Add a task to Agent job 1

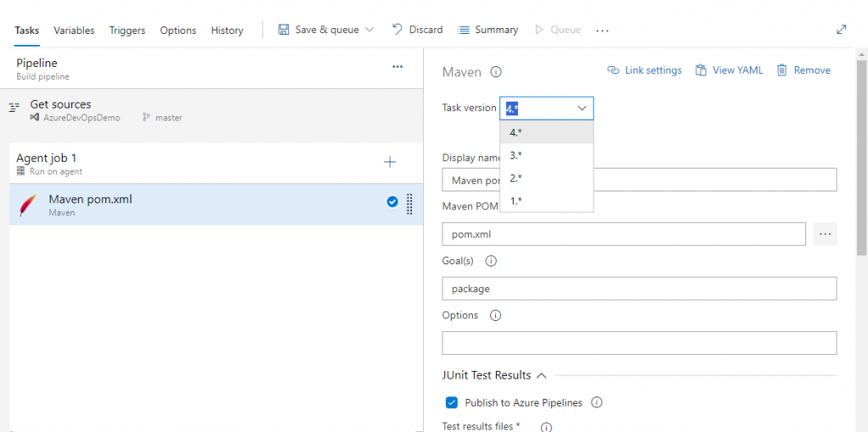[x=390, y=162]
